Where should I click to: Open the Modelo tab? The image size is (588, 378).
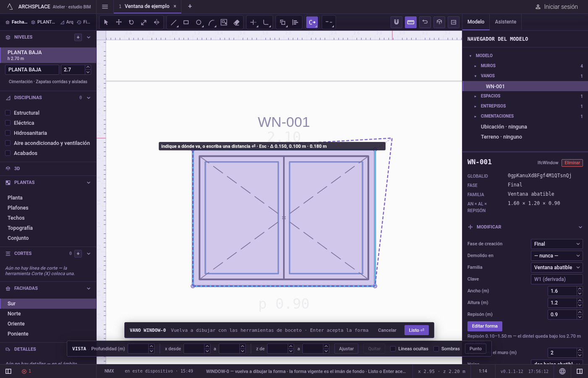(x=476, y=22)
